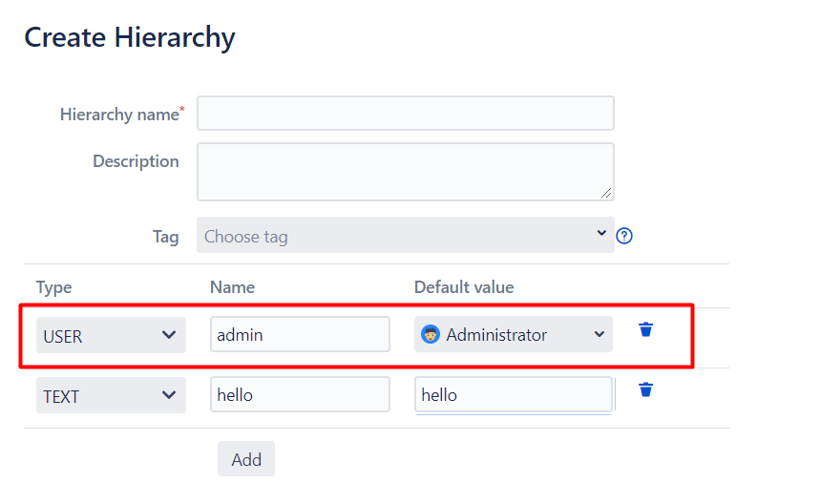
Task: Expand the Choose tag dropdown
Action: [x=405, y=236]
